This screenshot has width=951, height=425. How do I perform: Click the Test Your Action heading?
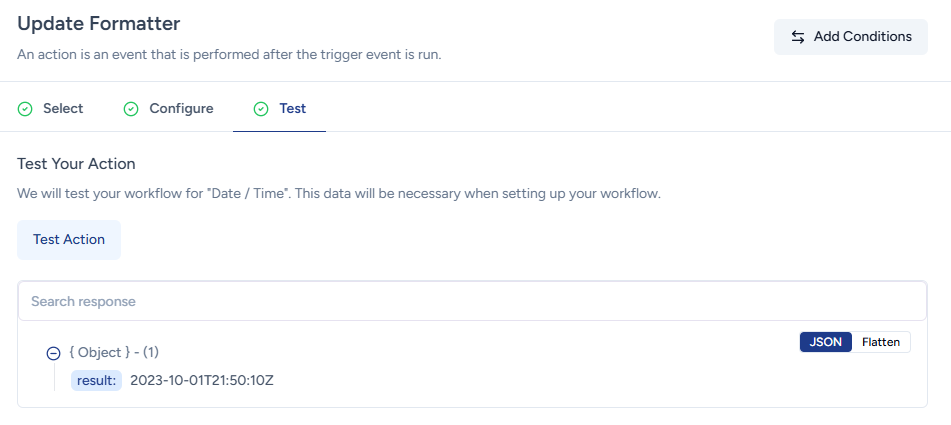76,163
